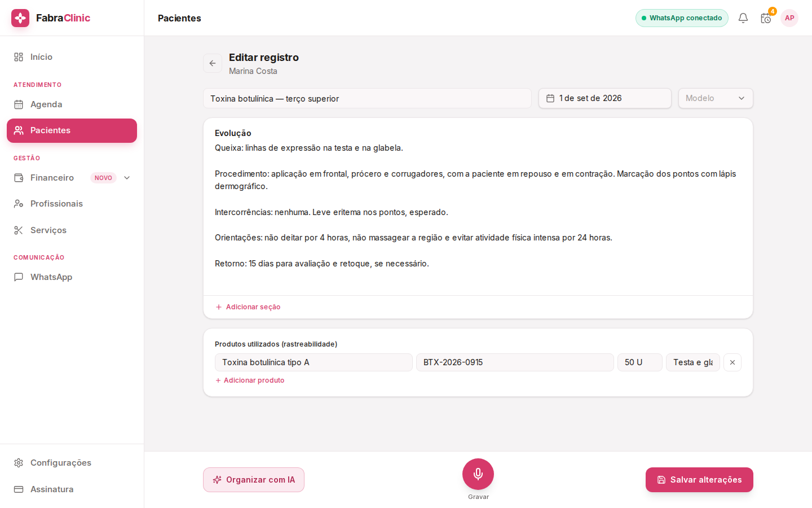This screenshot has height=508, width=812.
Task: Open the date picker showing 1 de set de 2026
Action: (605, 98)
